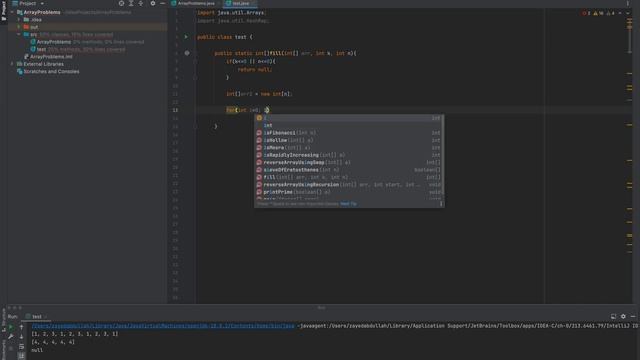
Task: Pick isHollow(int[] a) from completion list
Action: coord(349,140)
